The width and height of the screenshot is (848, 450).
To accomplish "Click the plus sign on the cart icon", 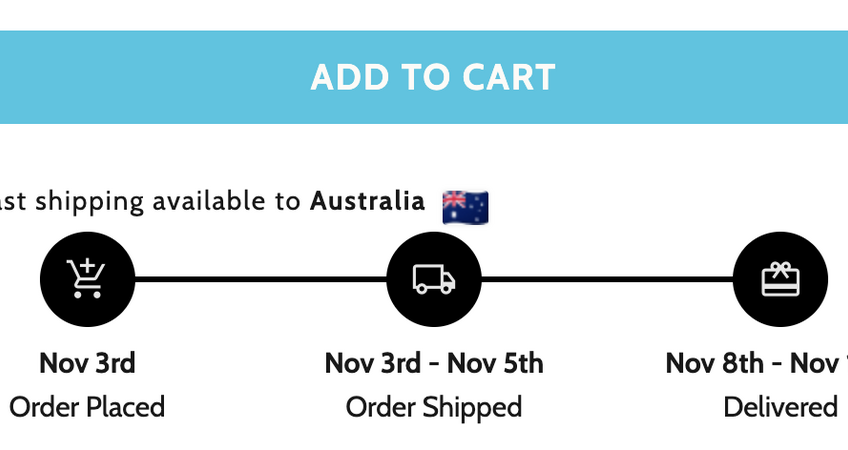I will [x=88, y=267].
